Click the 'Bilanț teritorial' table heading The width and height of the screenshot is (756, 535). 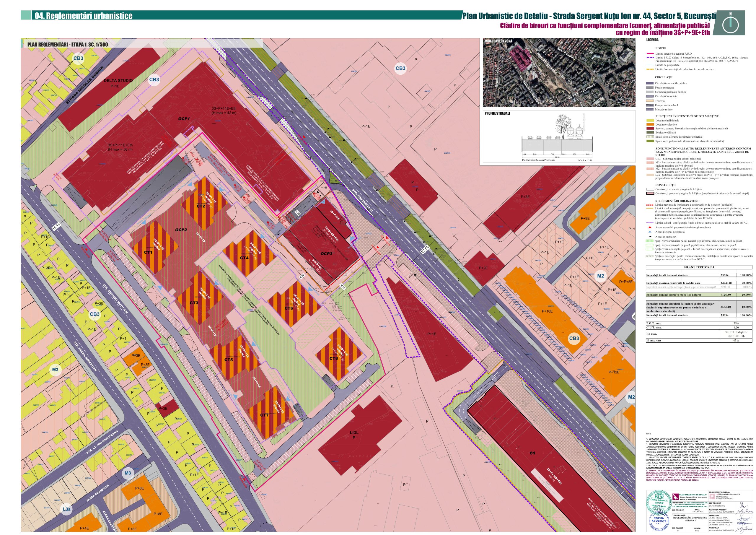(699, 267)
